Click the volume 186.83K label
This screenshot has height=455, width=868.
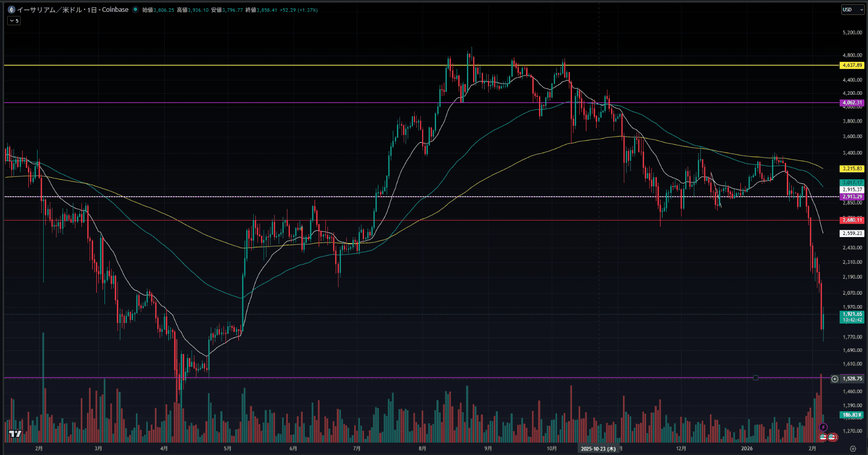pos(852,415)
